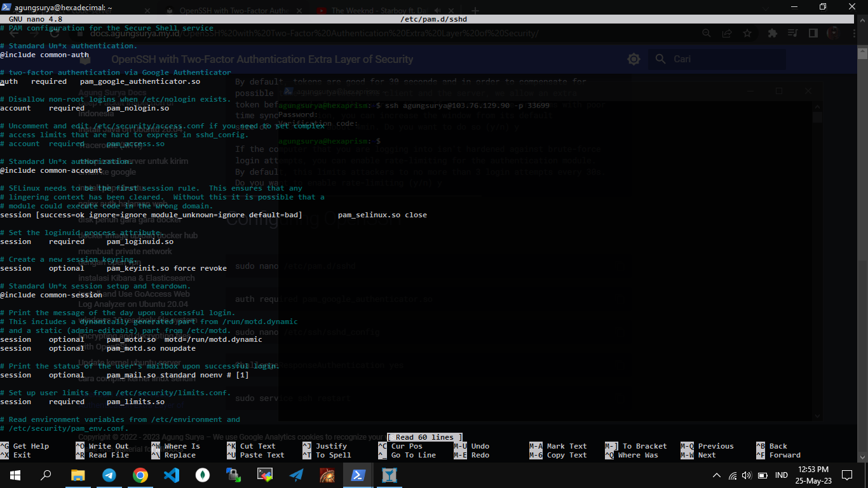Viewport: 868px width, 488px height.
Task: Open the green leaf MongoDB Compass icon
Action: [x=203, y=475]
